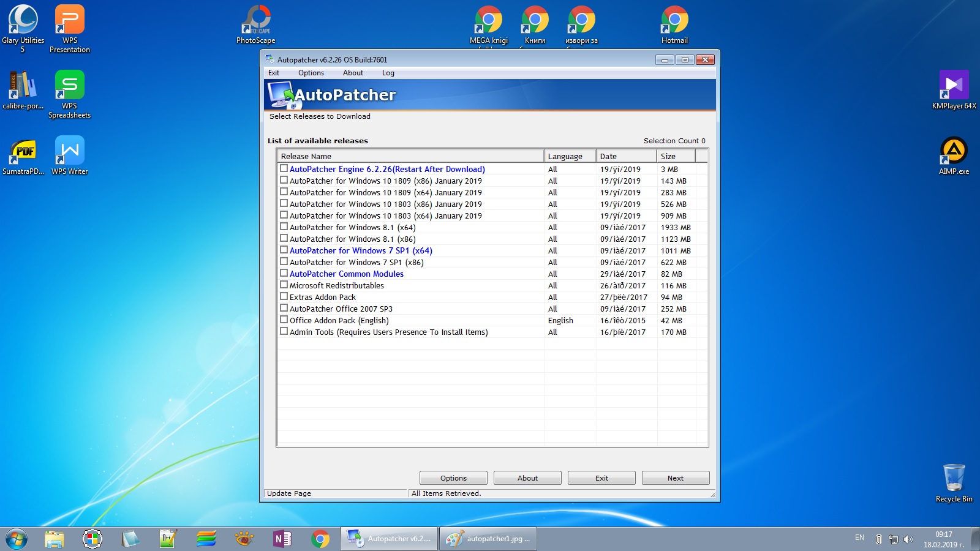Launch calibre-portable desktop icon
The image size is (980, 551).
tap(23, 90)
